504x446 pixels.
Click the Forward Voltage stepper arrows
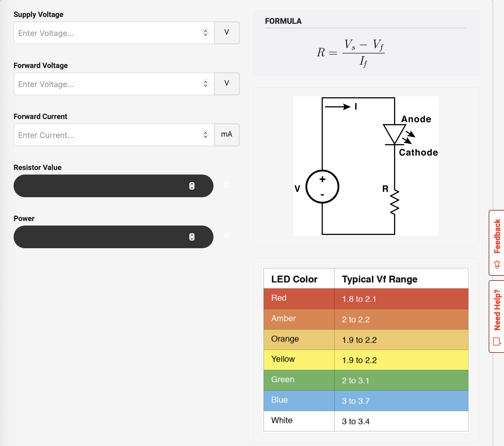coord(206,84)
